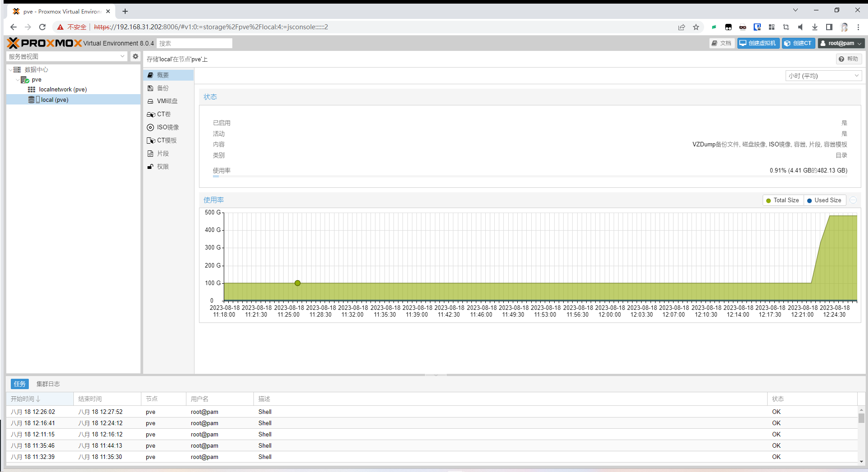Image resolution: width=868 pixels, height=472 pixels.
Task: Toggle the Used Size legend series
Action: (824, 200)
